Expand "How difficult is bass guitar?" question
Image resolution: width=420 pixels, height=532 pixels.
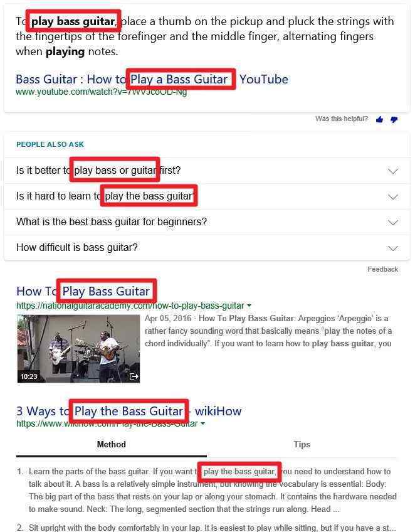(207, 248)
